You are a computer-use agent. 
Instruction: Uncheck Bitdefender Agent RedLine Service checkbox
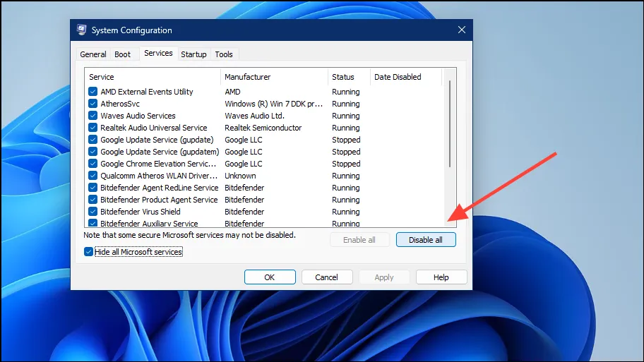93,188
